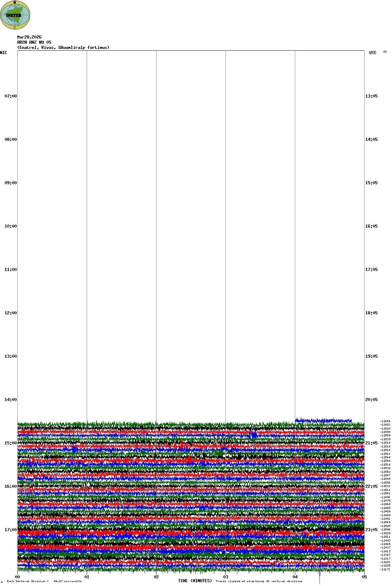This screenshot has height=586, width=392.
Task: Select the 07:00 local time label
Action: click(x=10, y=96)
